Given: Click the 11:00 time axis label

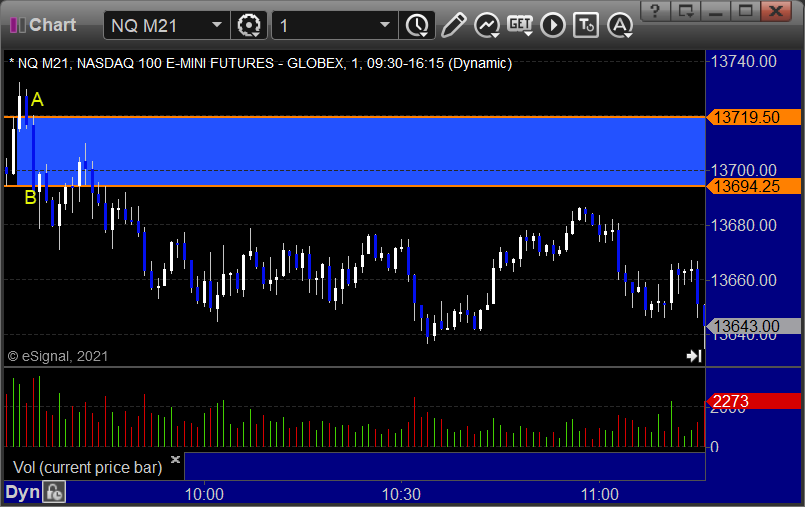Looking at the screenshot, I should (x=600, y=494).
